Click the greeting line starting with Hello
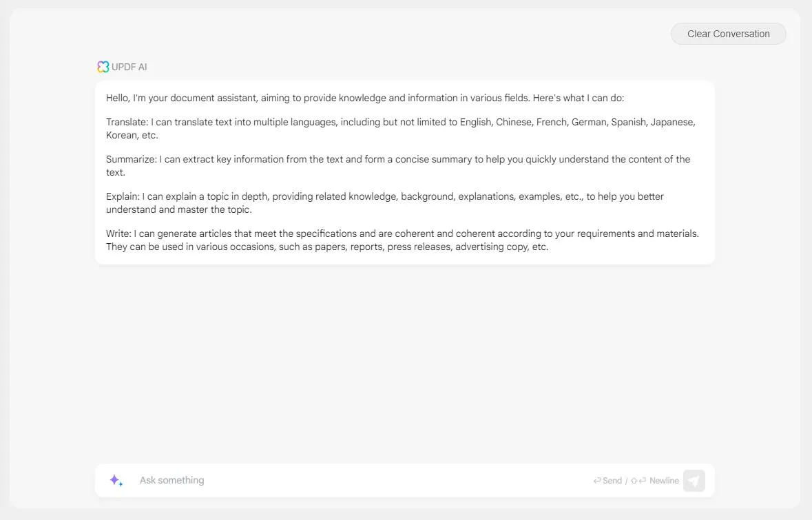This screenshot has width=812, height=520. click(x=365, y=98)
